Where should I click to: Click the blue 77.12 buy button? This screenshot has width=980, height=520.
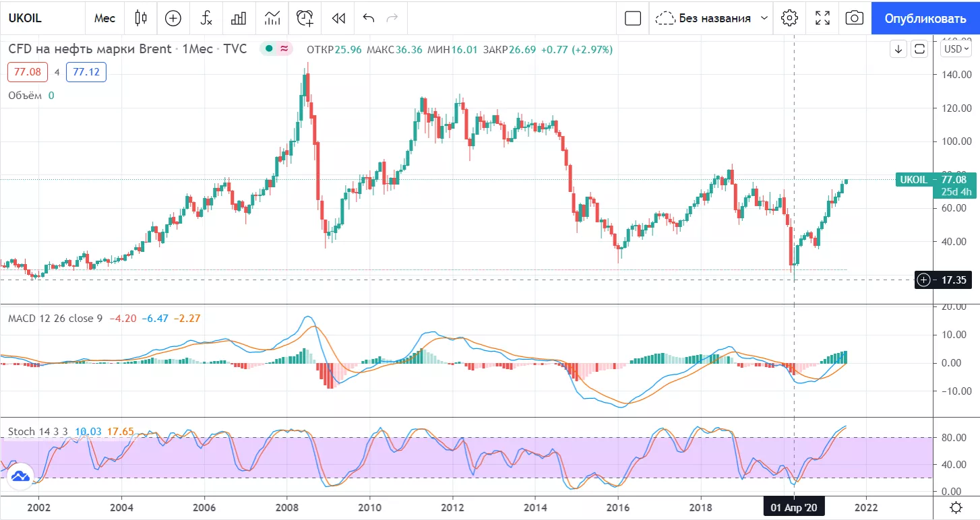(86, 71)
